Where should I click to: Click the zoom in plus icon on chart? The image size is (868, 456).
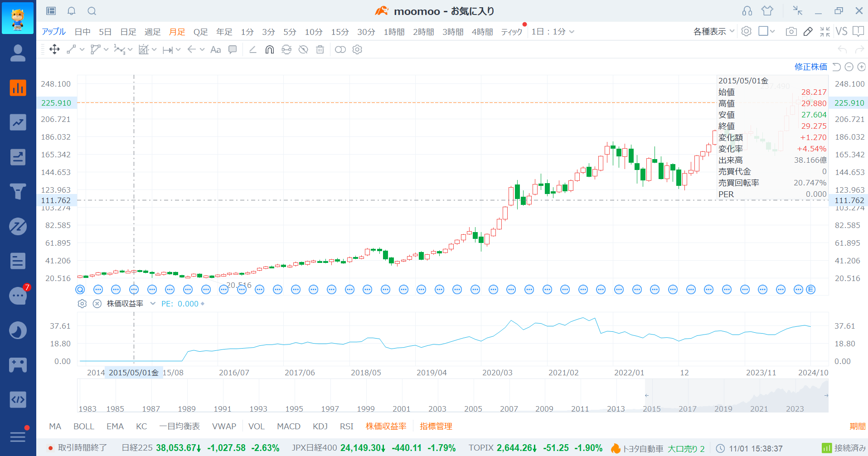(x=862, y=67)
